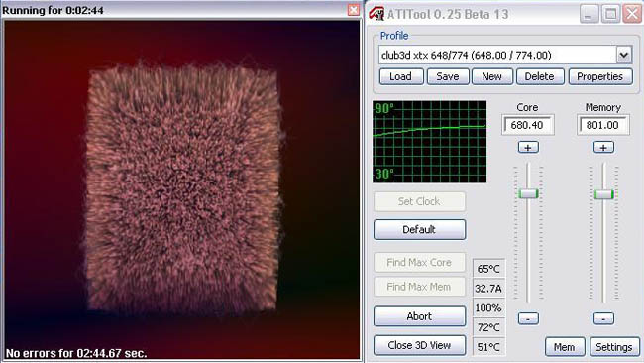Screen dimensions: 644x363
Task: Decrease Core clock with minus button
Action: pyautogui.click(x=528, y=318)
